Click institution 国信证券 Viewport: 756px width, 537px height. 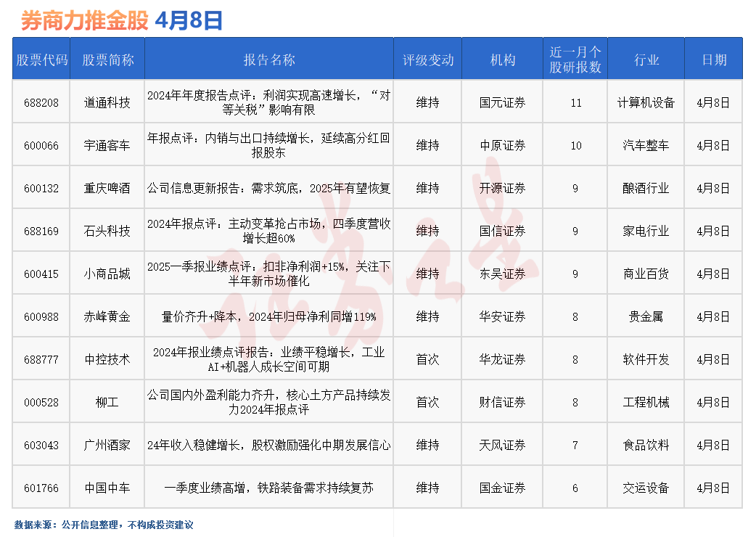[502, 231]
